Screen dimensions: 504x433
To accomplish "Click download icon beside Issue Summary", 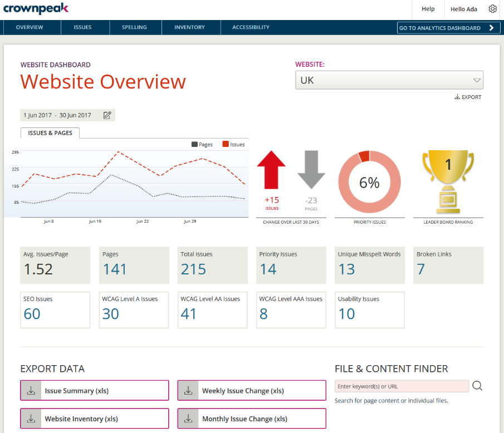I will pos(31,391).
